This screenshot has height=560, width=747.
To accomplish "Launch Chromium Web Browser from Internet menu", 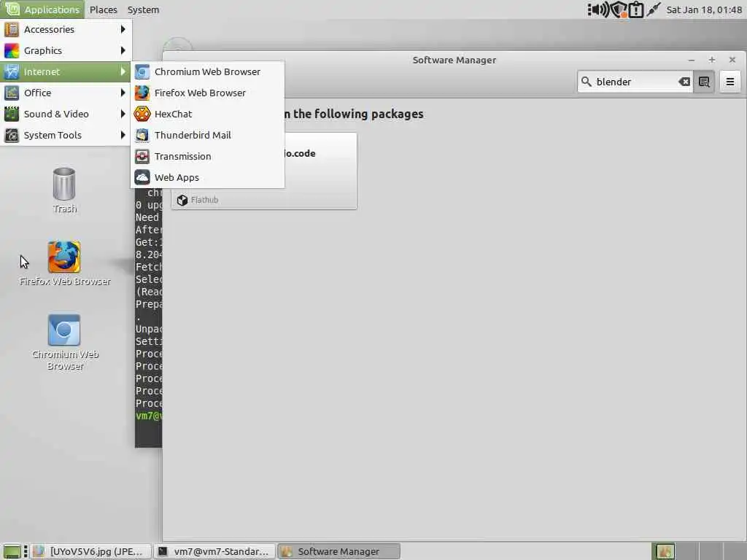I will click(x=208, y=72).
